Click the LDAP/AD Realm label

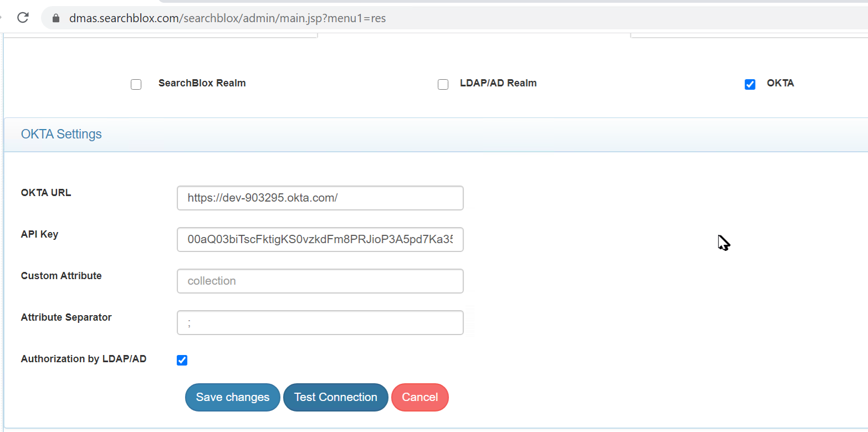[x=498, y=83]
